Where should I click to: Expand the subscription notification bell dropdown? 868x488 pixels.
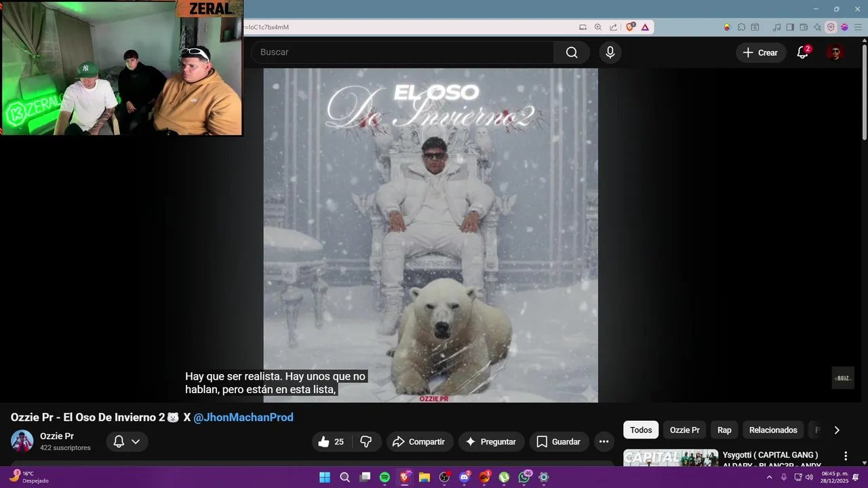tap(127, 442)
